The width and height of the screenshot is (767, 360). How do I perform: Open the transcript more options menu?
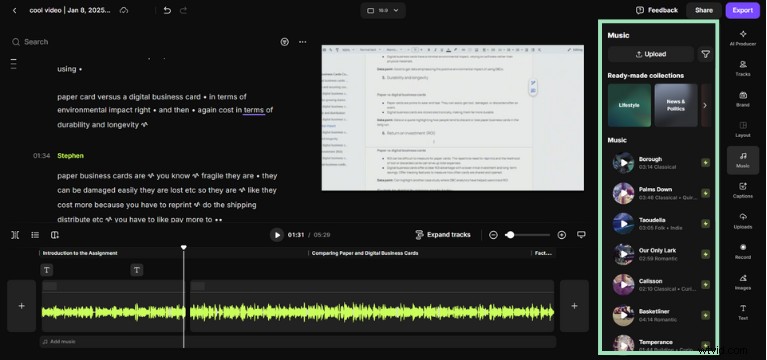coord(303,42)
